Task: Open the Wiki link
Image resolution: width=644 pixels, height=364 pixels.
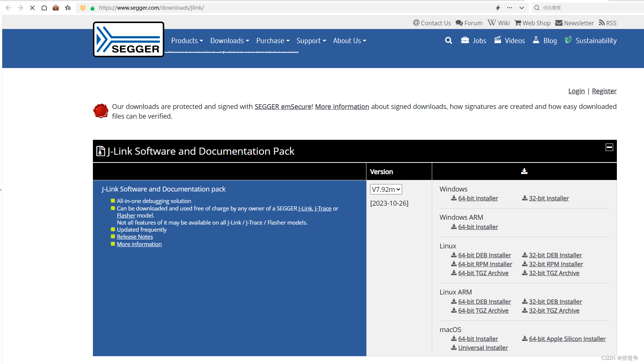Action: (x=499, y=23)
